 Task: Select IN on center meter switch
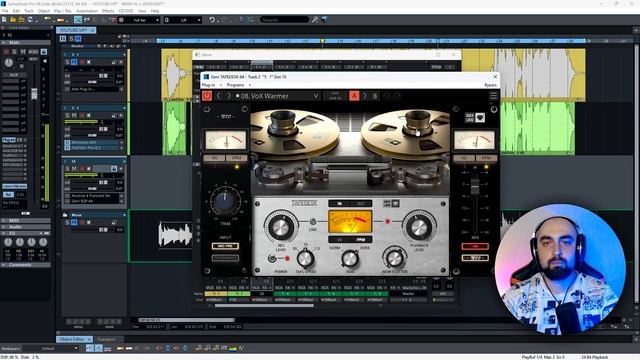tap(339, 203)
